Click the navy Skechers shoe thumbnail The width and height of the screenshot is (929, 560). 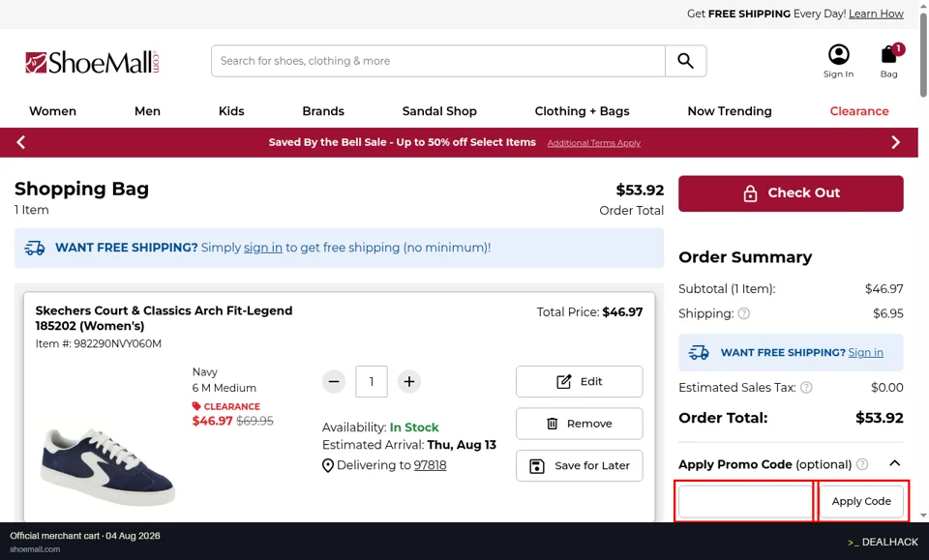tap(107, 467)
